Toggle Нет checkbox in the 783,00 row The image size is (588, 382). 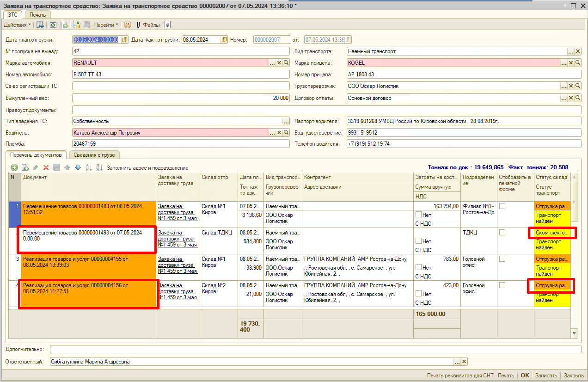(418, 267)
